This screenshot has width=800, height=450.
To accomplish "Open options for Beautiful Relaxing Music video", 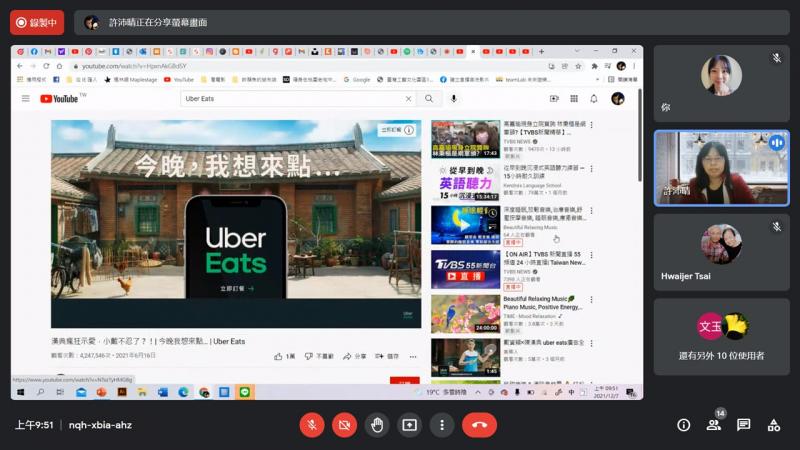I will click(591, 299).
